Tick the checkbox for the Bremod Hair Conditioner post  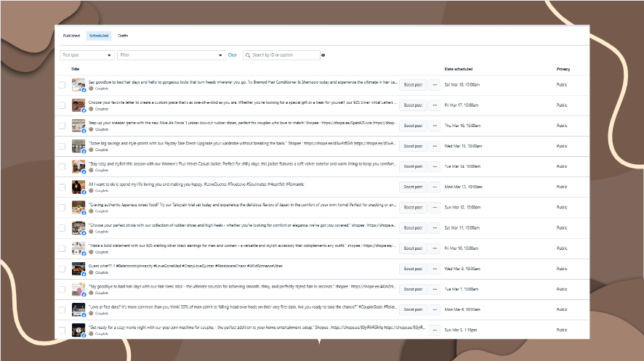(62, 85)
